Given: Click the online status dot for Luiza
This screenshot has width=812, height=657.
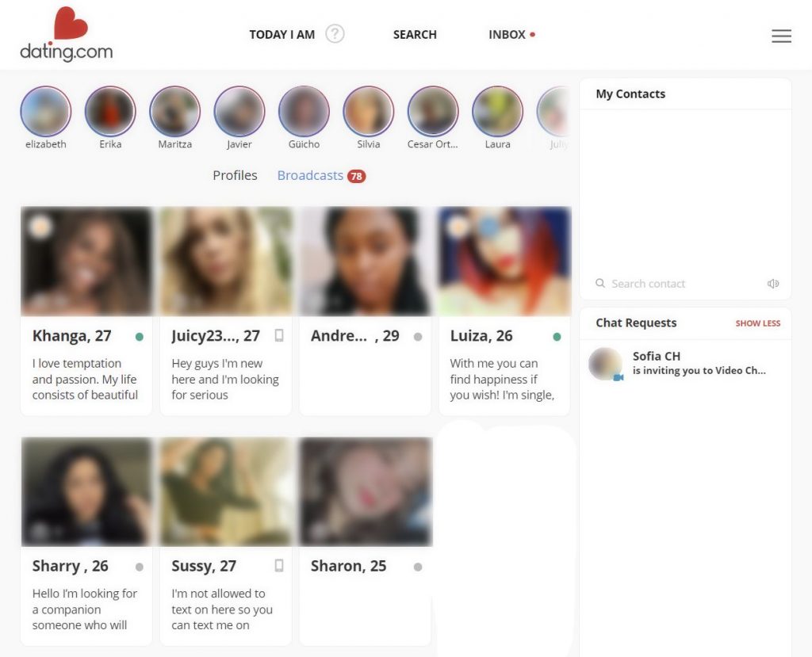Looking at the screenshot, I should [557, 337].
